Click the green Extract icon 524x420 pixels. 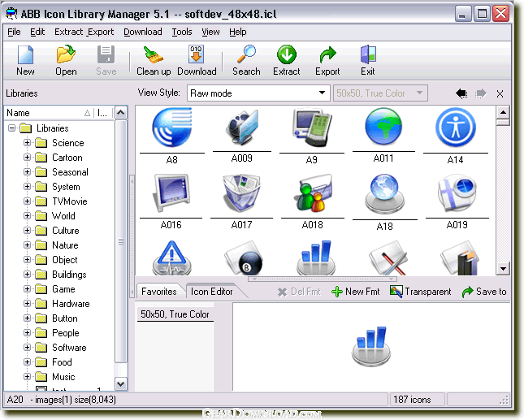(286, 55)
